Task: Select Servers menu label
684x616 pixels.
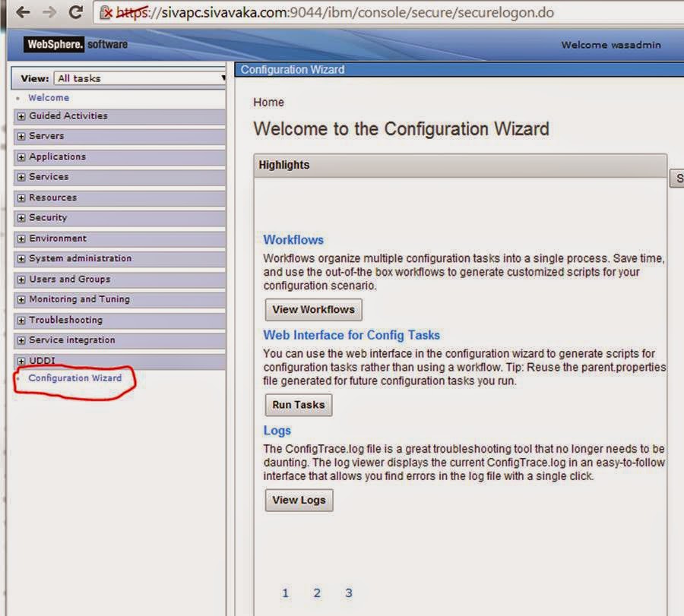Action: [46, 136]
